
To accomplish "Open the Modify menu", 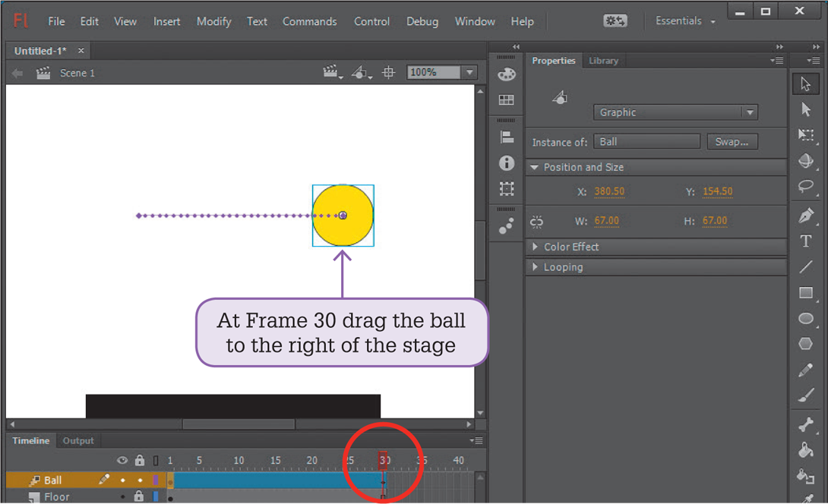I will (x=214, y=21).
